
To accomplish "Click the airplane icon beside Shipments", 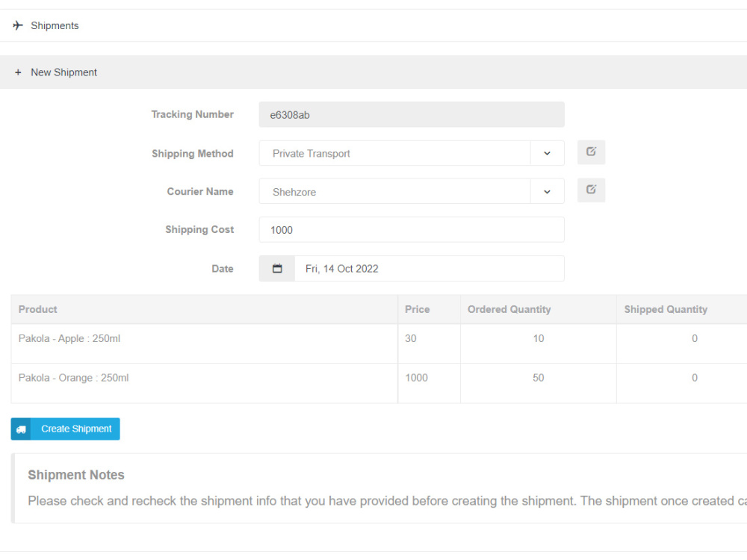I will tap(17, 25).
